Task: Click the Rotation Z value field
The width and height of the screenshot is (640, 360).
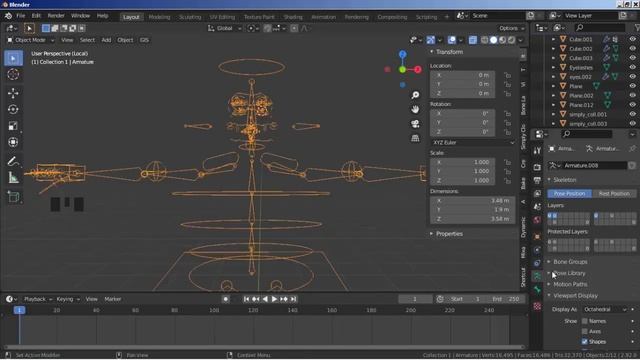Action: [462, 132]
